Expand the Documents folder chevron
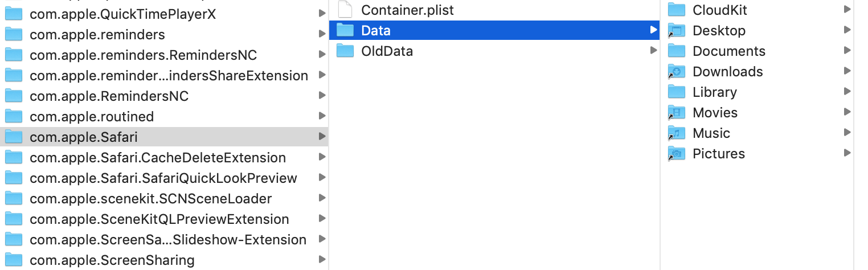 tap(847, 51)
